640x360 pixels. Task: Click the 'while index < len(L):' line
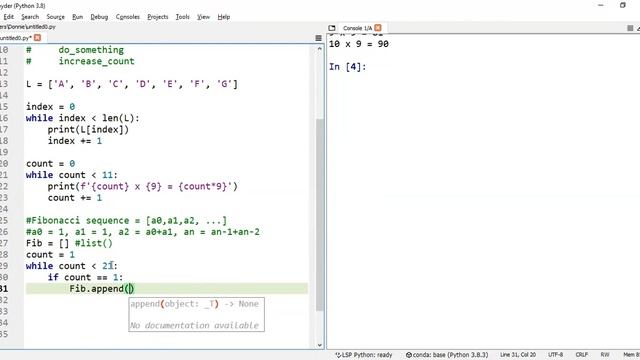tap(82, 118)
